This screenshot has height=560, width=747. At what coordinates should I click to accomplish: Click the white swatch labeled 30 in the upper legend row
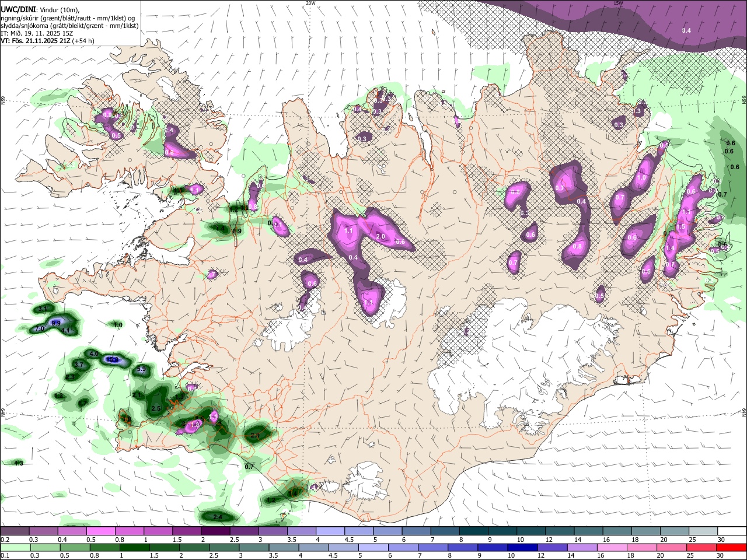(x=732, y=531)
